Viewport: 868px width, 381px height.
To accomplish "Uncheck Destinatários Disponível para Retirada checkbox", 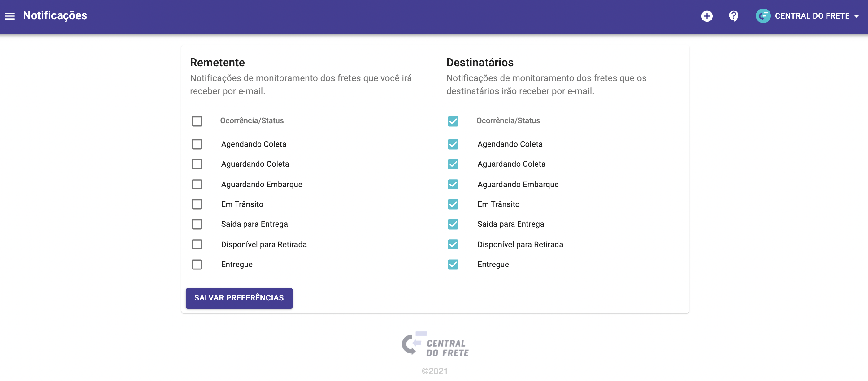I will tap(453, 244).
